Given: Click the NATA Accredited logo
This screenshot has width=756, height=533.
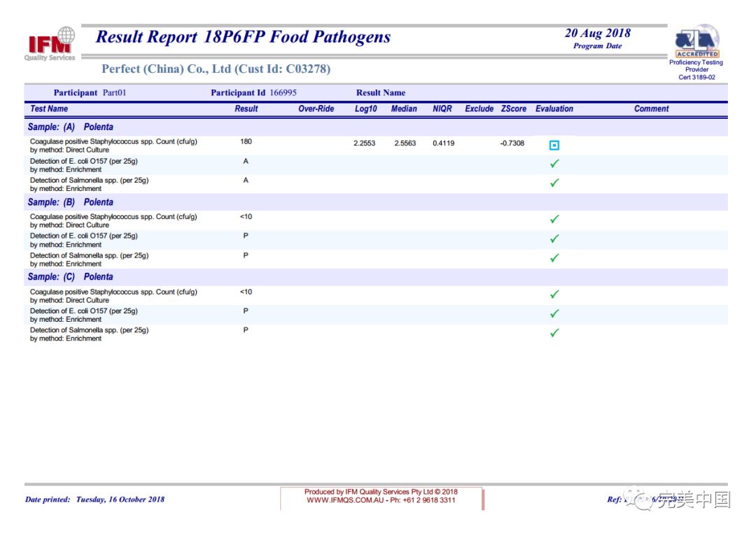Looking at the screenshot, I should (x=696, y=42).
